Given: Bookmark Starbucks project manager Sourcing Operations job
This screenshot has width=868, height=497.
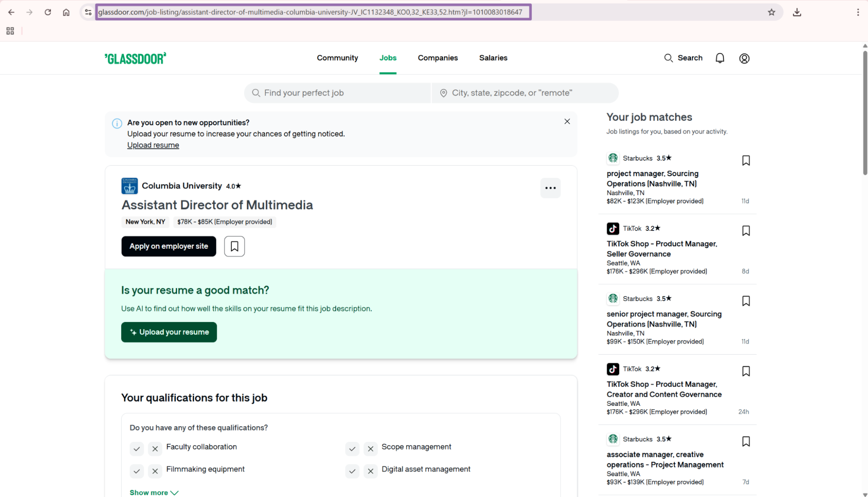Looking at the screenshot, I should [x=746, y=161].
